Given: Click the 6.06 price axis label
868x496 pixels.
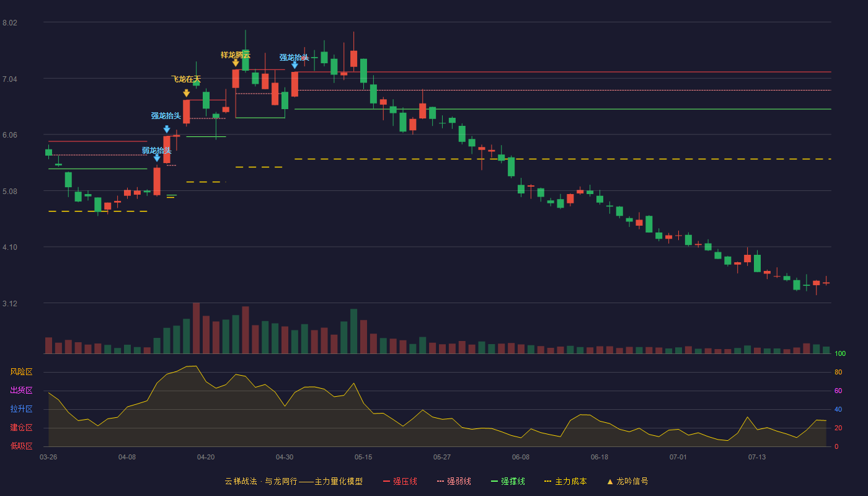Looking at the screenshot, I should [10, 135].
